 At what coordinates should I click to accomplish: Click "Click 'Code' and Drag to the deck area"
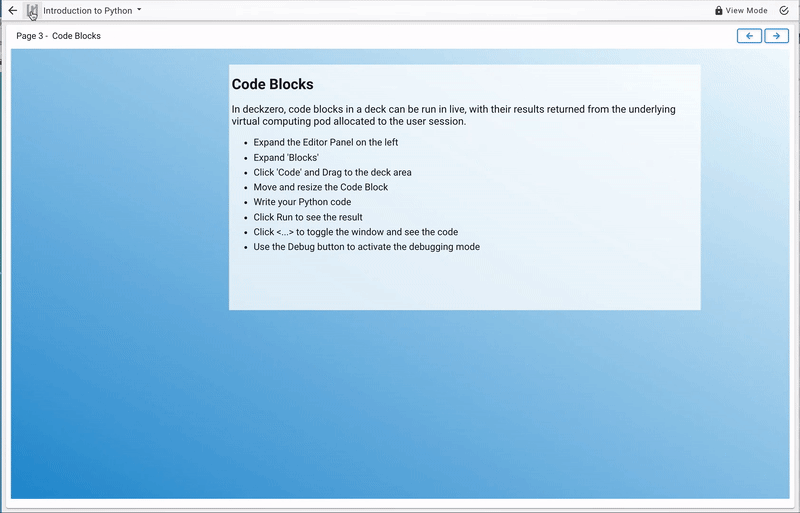pyautogui.click(x=332, y=173)
